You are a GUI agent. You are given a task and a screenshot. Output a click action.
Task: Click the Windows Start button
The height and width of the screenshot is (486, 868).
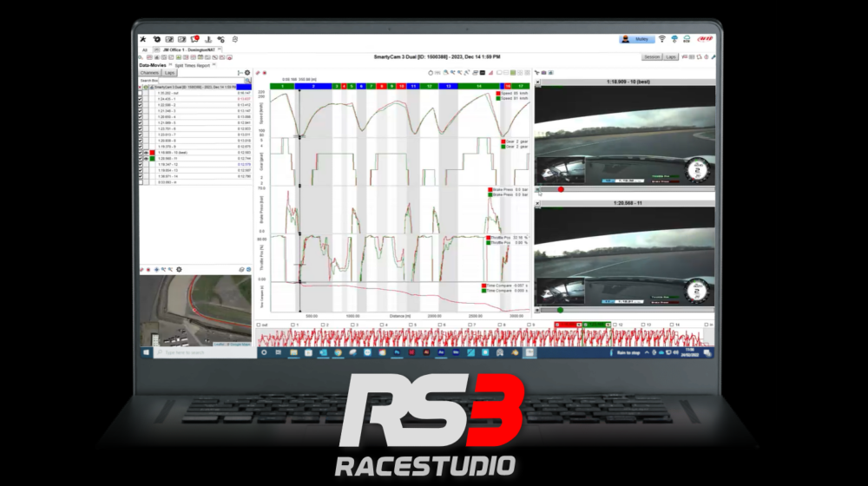145,352
